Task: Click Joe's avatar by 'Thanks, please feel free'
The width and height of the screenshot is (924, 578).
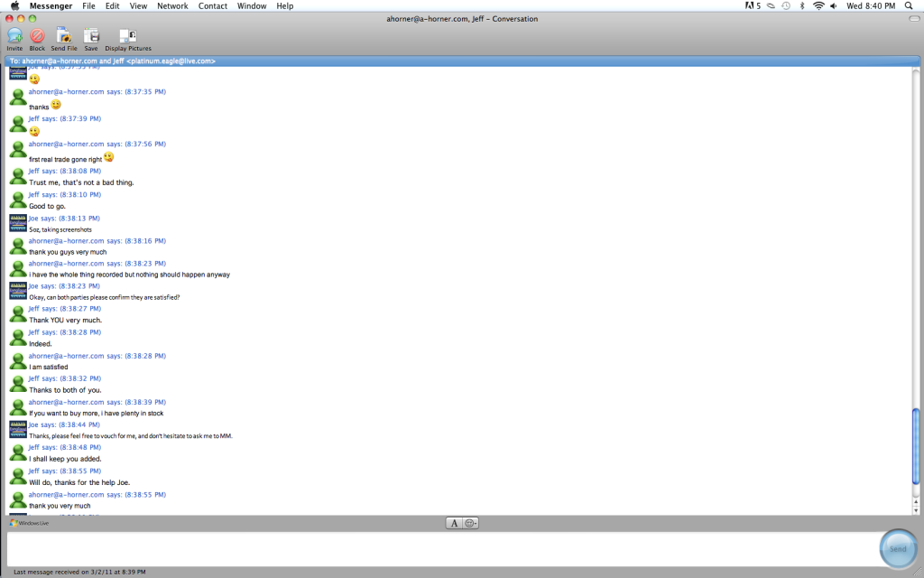Action: click(x=18, y=429)
